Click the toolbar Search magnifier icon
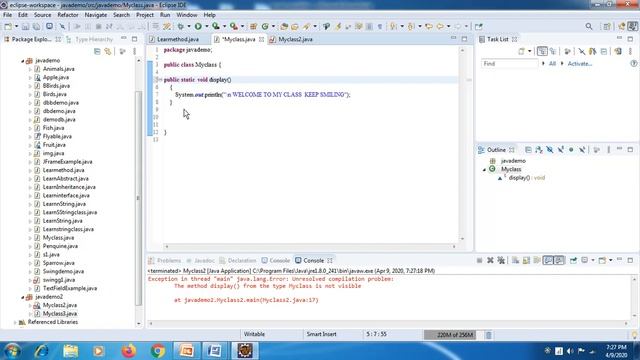 589,26
